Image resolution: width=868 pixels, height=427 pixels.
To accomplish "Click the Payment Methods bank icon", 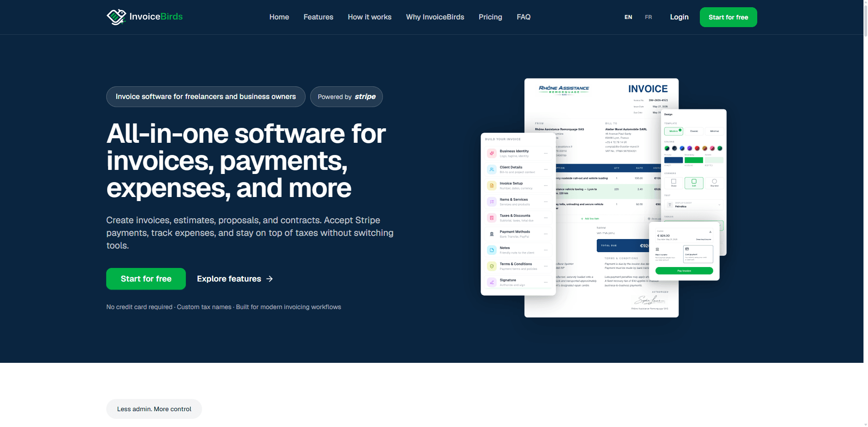I will [492, 234].
